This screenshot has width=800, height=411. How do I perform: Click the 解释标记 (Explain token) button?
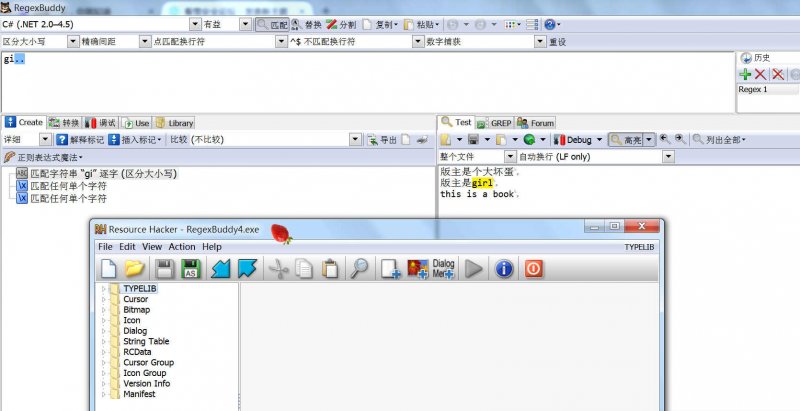click(x=80, y=140)
